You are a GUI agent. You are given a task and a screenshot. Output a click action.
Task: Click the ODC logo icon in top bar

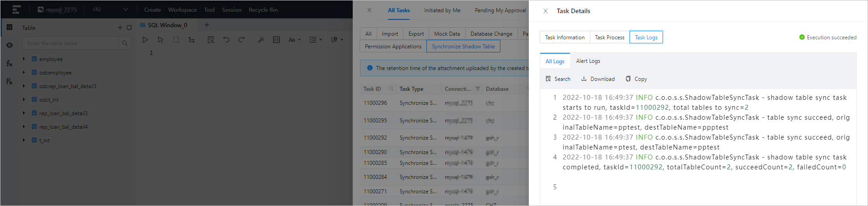[16, 9]
